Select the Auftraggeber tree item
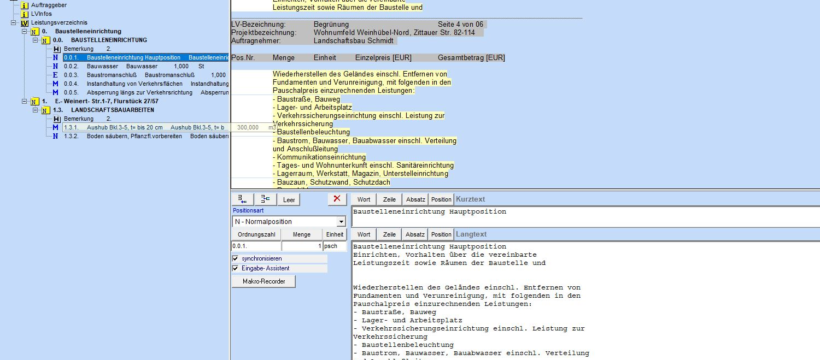The width and height of the screenshot is (820, 360). point(49,5)
